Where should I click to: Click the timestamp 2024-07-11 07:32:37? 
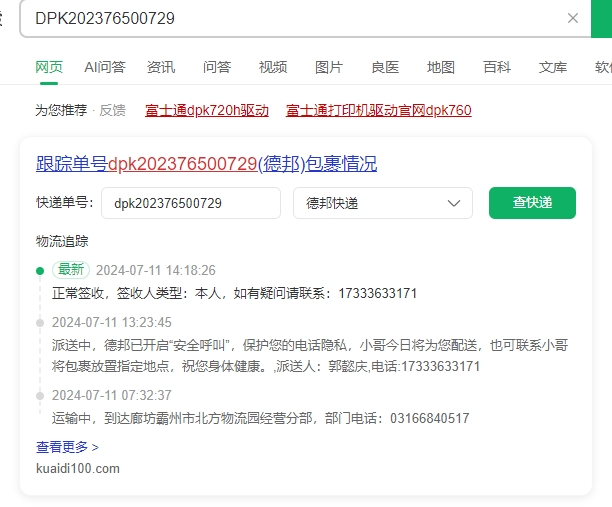pos(112,395)
